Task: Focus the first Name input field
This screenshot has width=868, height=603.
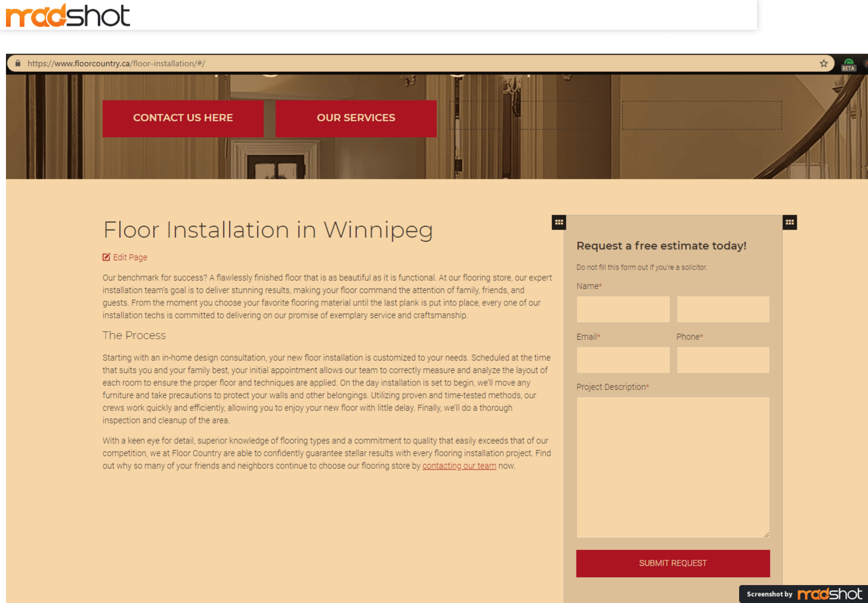Action: pos(623,309)
